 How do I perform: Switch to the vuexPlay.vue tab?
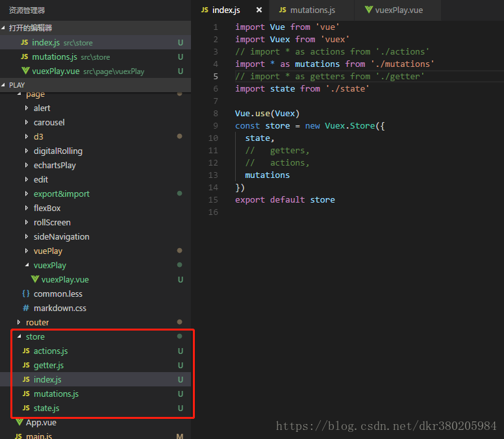click(397, 10)
